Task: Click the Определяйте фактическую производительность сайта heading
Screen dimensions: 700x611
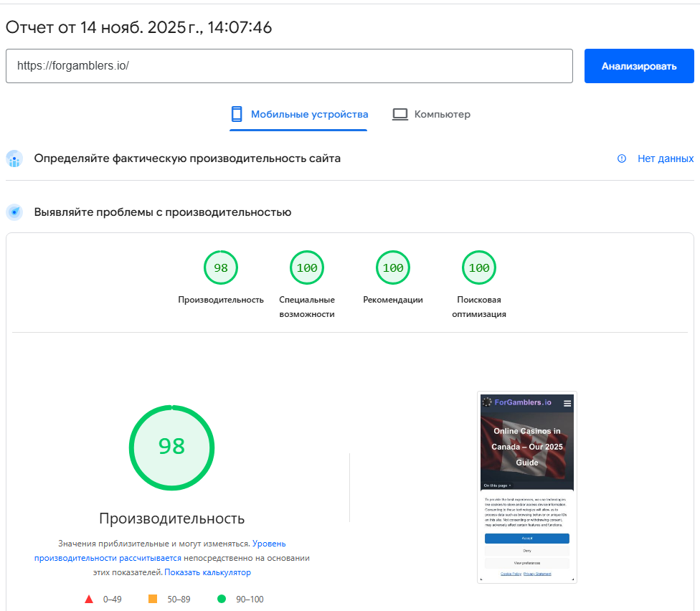Action: click(x=187, y=158)
